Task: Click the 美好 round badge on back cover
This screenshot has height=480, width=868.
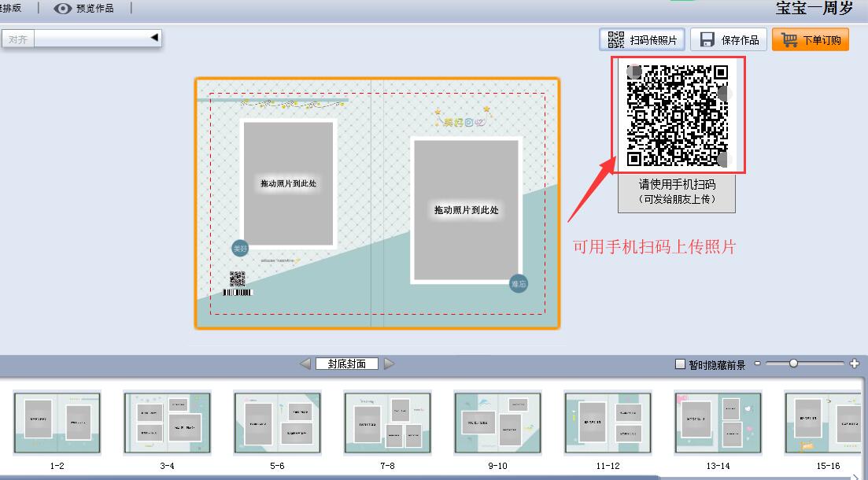Action: pyautogui.click(x=240, y=249)
